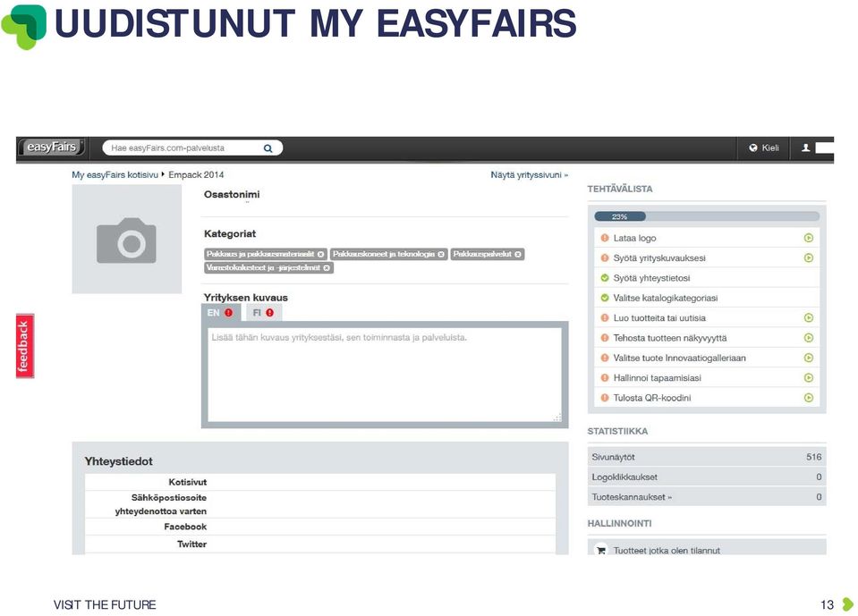Remove the Pakkauspalvelut category tag

pyautogui.click(x=518, y=254)
